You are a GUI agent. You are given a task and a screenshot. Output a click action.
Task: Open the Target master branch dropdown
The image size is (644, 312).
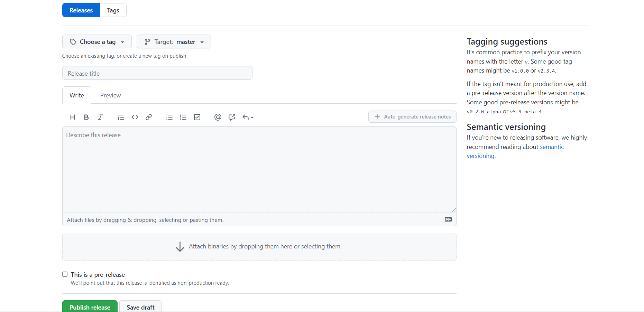[x=174, y=41]
